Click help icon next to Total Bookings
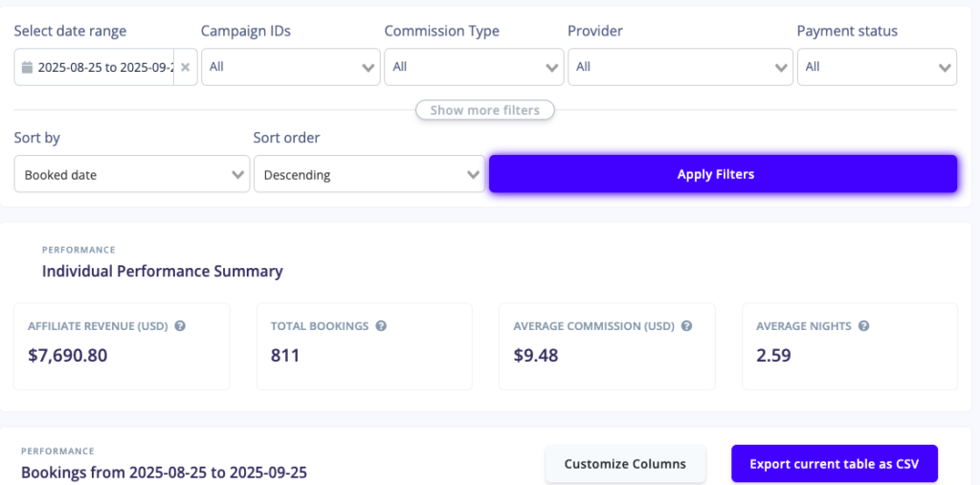Image resolution: width=980 pixels, height=485 pixels. point(381,326)
